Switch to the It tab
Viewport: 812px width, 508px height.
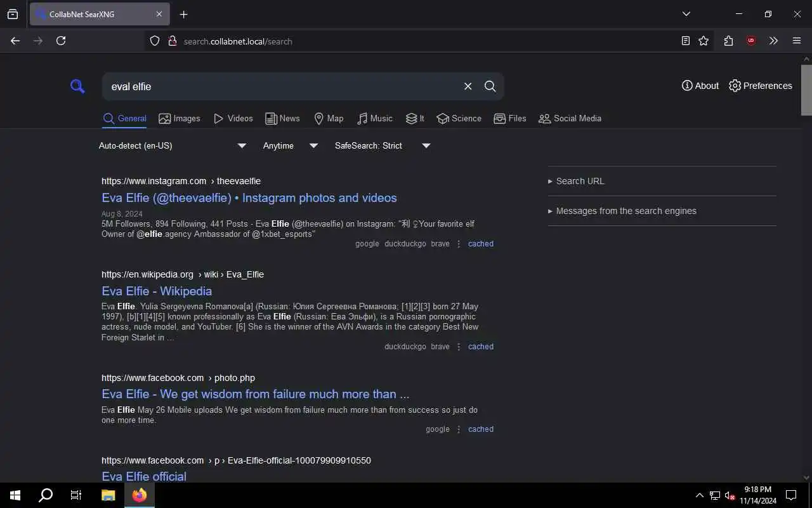[415, 118]
